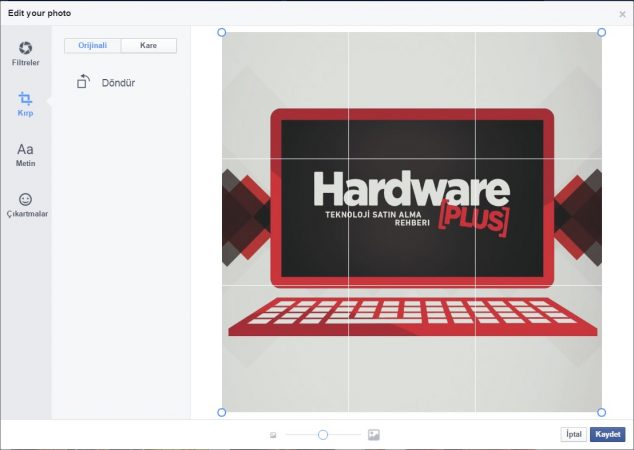
Task: Click the bottom-right crop corner handle
Action: 602,412
